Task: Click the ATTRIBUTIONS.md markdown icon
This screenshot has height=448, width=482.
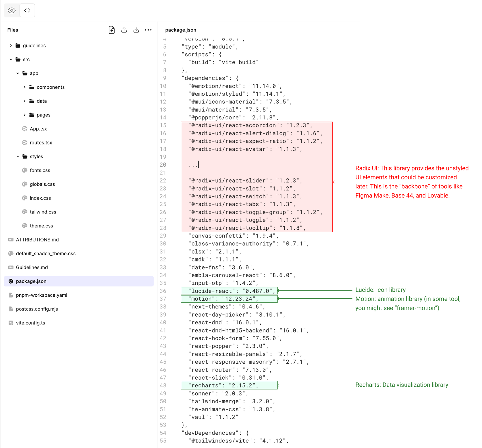Action: (11, 239)
